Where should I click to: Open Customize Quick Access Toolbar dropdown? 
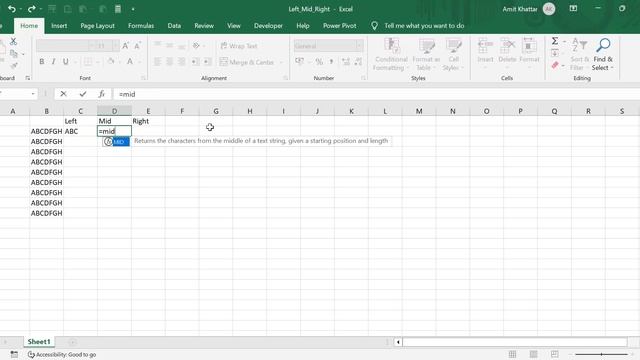click(x=133, y=9)
